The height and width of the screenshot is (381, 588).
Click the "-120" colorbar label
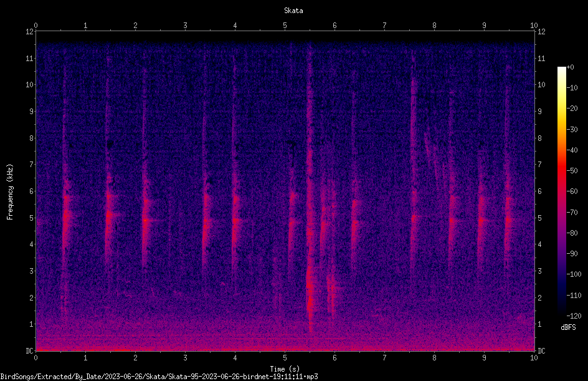(x=574, y=316)
